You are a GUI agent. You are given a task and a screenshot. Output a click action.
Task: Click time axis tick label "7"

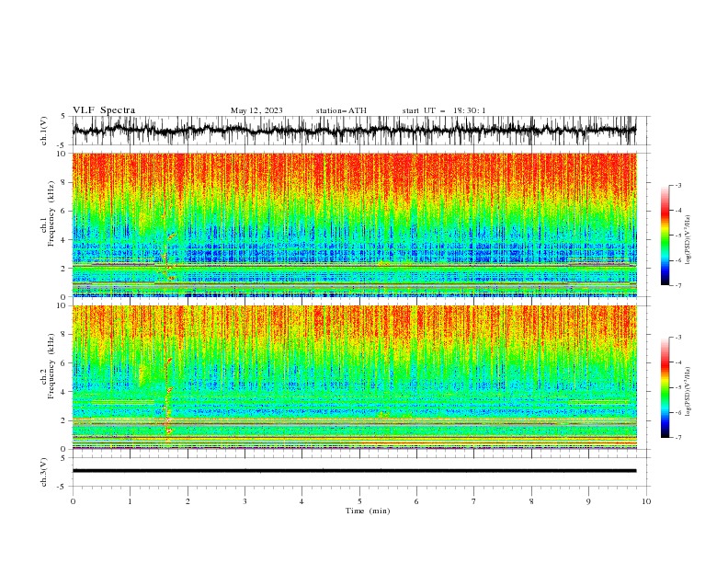[474, 501]
